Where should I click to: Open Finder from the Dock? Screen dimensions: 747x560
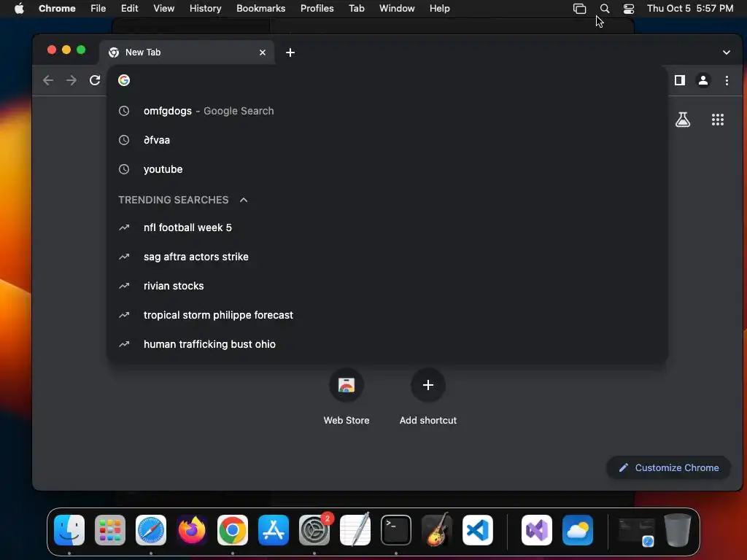(x=69, y=530)
